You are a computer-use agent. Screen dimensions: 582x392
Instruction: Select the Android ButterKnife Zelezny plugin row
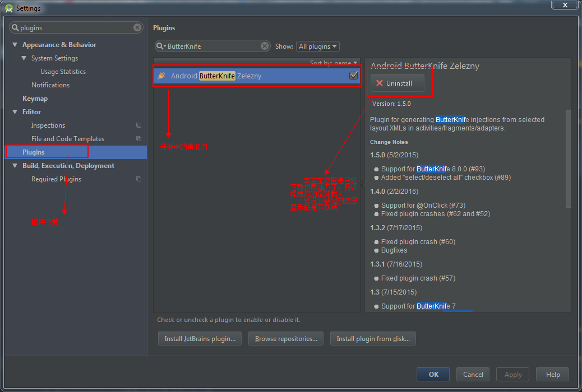257,76
